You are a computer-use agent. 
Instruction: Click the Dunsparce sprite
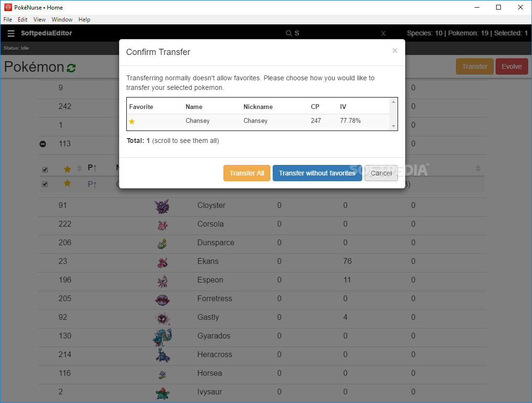pyautogui.click(x=162, y=244)
